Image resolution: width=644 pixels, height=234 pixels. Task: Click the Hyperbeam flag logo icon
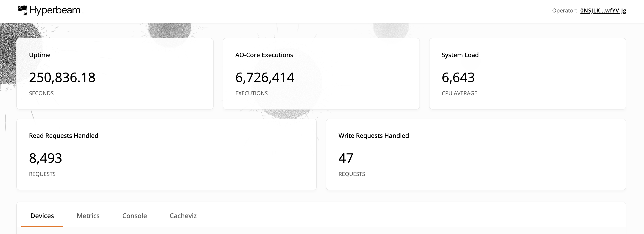(22, 10)
